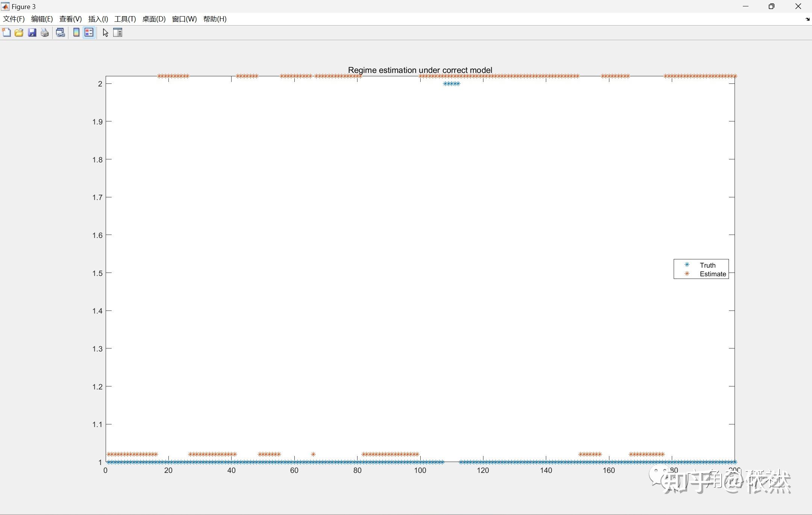Expand the 工具(T) menu
Screen dimensions: 812x515
125,19
